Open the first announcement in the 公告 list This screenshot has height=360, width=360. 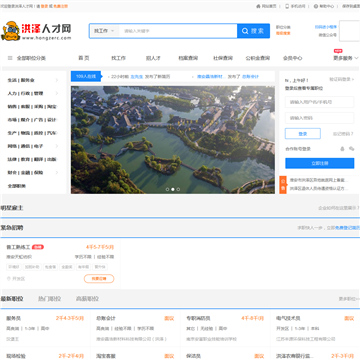tap(319, 180)
